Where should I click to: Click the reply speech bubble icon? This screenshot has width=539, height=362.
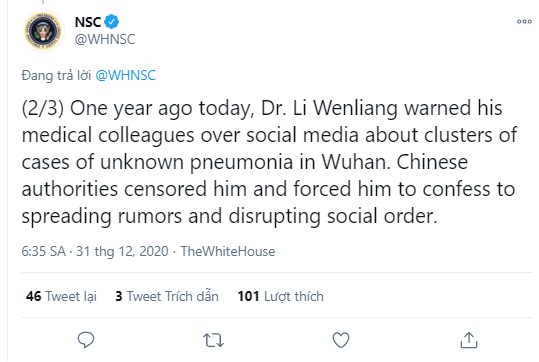click(x=86, y=340)
